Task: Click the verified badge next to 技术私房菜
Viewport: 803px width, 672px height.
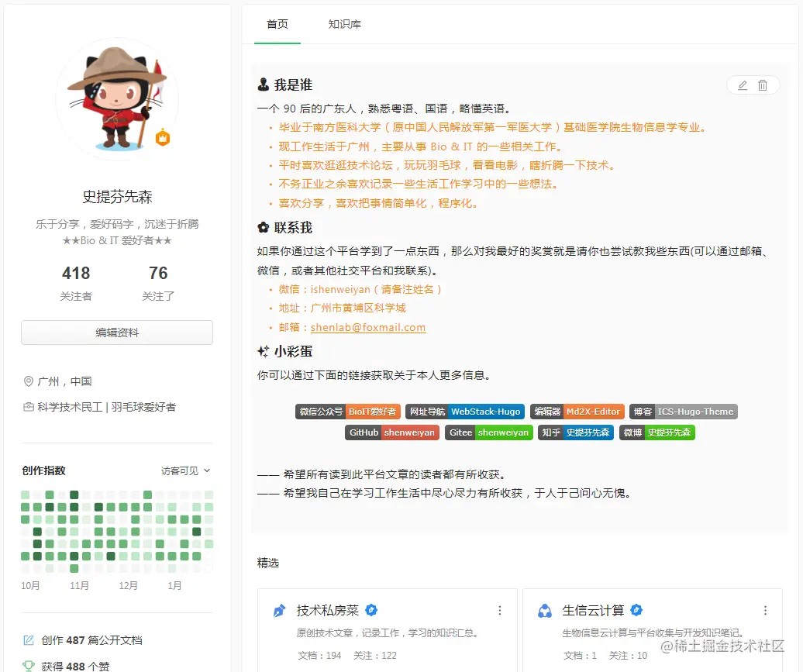Action: (x=371, y=610)
